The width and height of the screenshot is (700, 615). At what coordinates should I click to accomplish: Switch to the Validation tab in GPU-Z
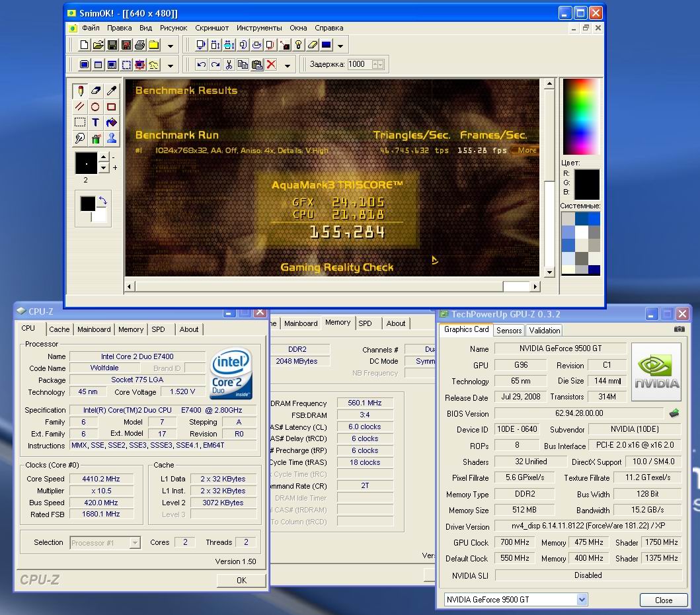544,330
